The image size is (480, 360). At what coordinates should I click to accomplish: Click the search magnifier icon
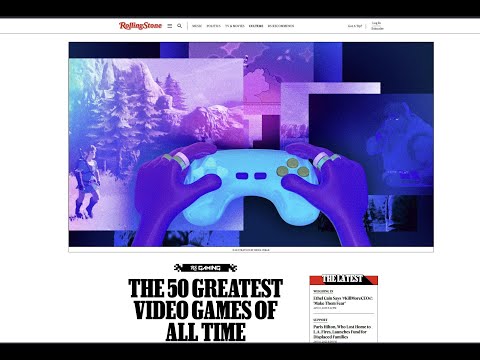(x=180, y=26)
